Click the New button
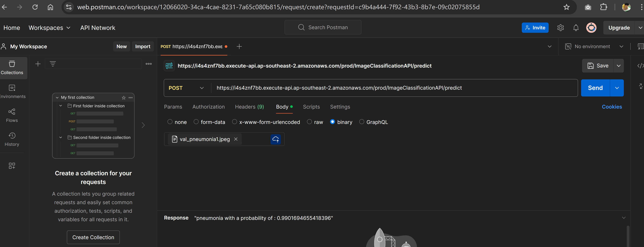Screen dimensions: 644x247 click(122, 46)
